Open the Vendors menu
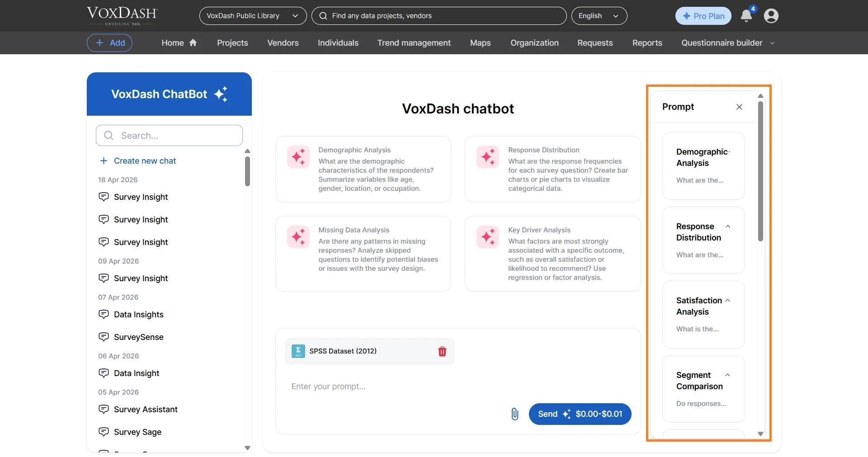 pyautogui.click(x=283, y=43)
